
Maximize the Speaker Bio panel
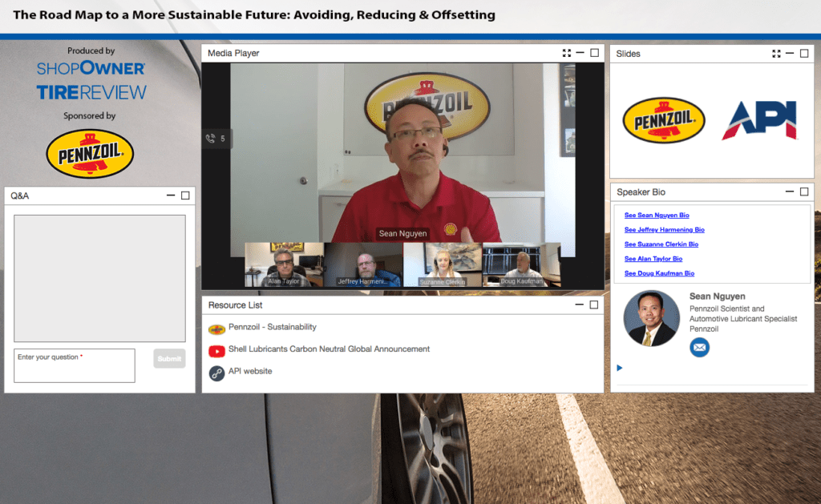tap(804, 192)
